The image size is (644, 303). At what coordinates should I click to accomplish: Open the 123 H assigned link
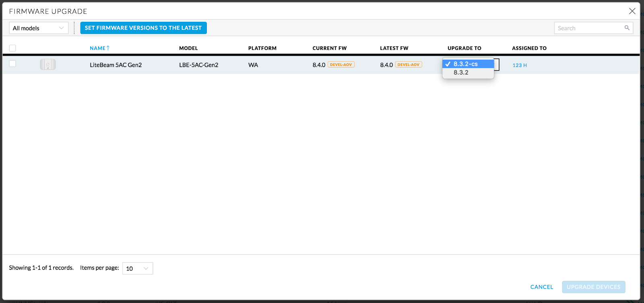tap(520, 65)
